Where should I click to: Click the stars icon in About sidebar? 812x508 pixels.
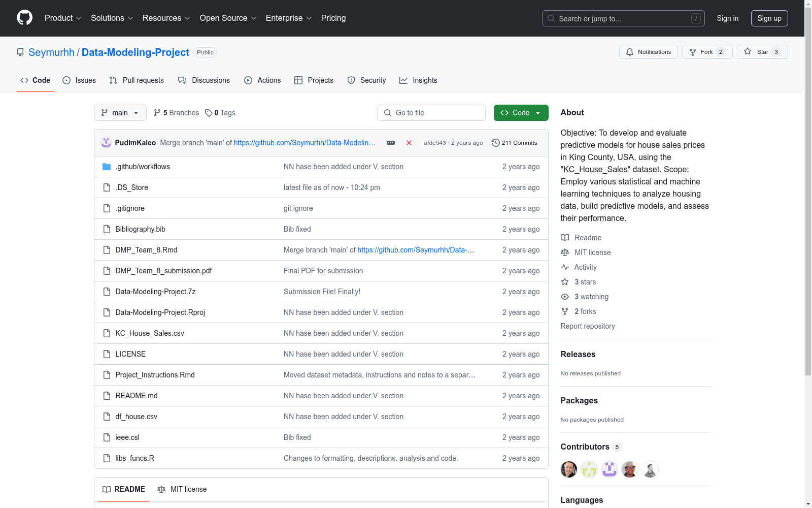click(565, 282)
